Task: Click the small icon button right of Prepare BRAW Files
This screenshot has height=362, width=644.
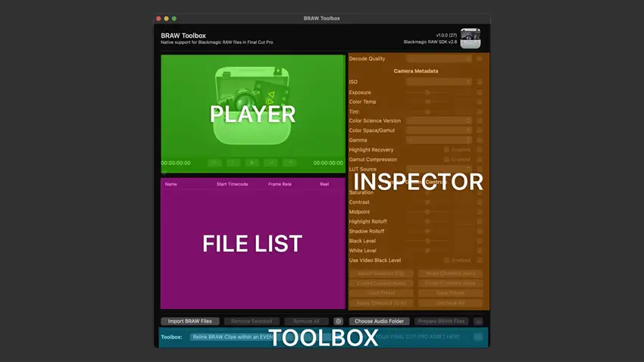Action: 478,321
